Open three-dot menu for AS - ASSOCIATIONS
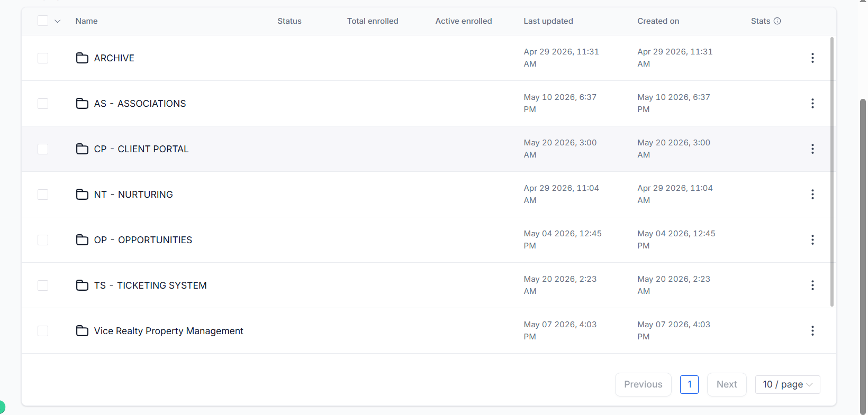The height and width of the screenshot is (415, 868). (x=812, y=104)
